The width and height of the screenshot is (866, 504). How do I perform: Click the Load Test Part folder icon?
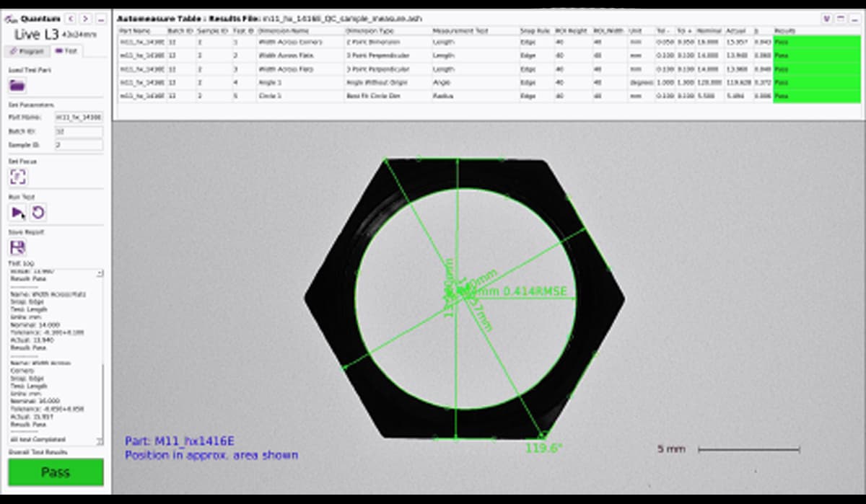17,86
